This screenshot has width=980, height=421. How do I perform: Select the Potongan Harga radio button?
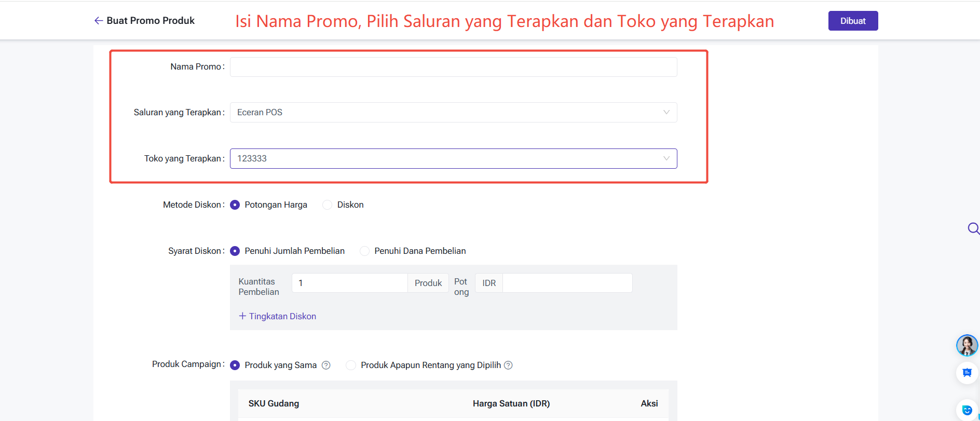point(235,205)
